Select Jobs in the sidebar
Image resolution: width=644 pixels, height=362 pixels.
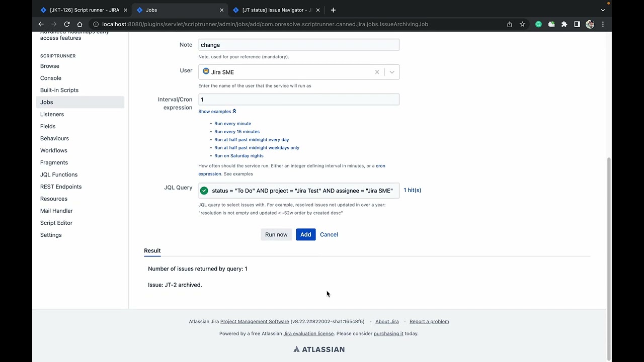point(80,102)
